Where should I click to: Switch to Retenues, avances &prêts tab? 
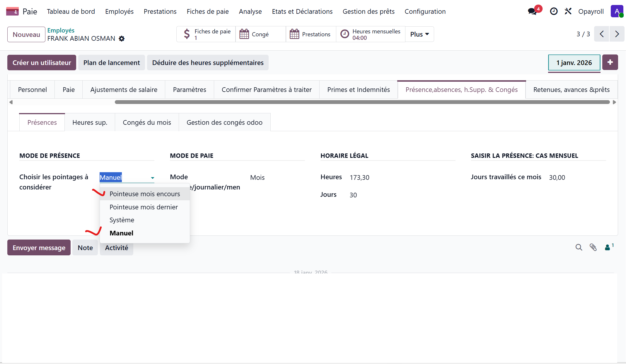point(571,90)
